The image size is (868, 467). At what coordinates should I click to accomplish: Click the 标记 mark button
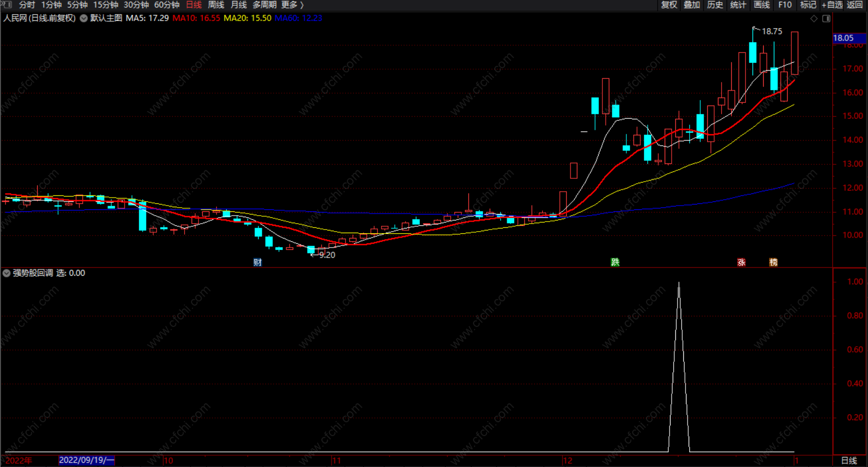click(808, 5)
